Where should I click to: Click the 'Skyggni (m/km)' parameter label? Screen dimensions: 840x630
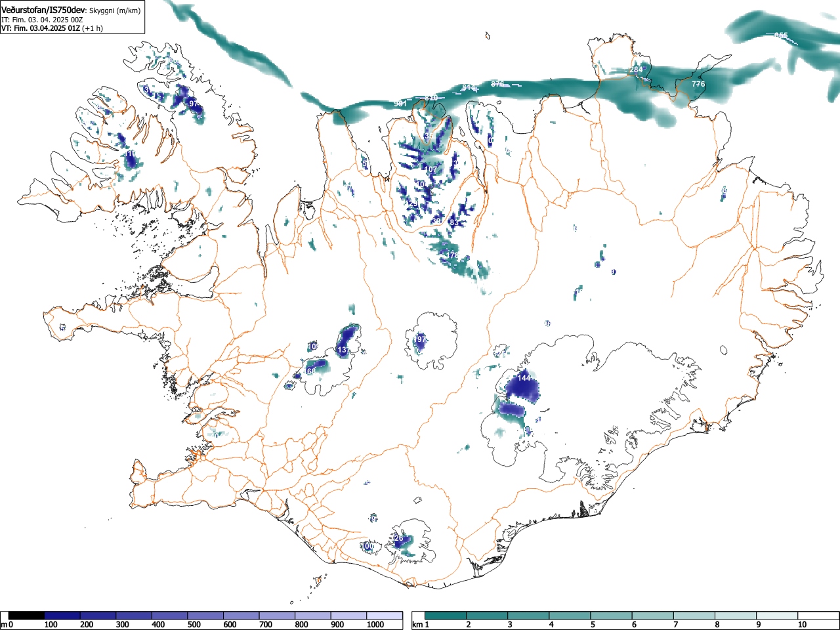pos(114,10)
